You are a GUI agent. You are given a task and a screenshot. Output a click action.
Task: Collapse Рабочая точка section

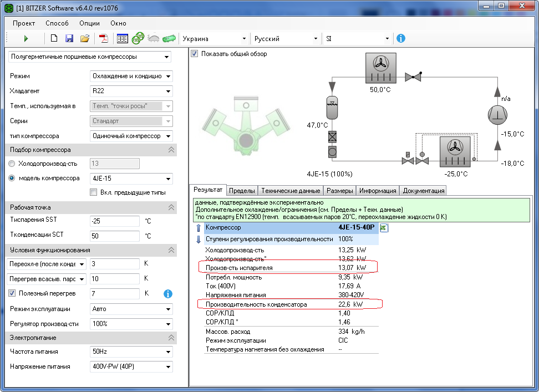pyautogui.click(x=171, y=207)
